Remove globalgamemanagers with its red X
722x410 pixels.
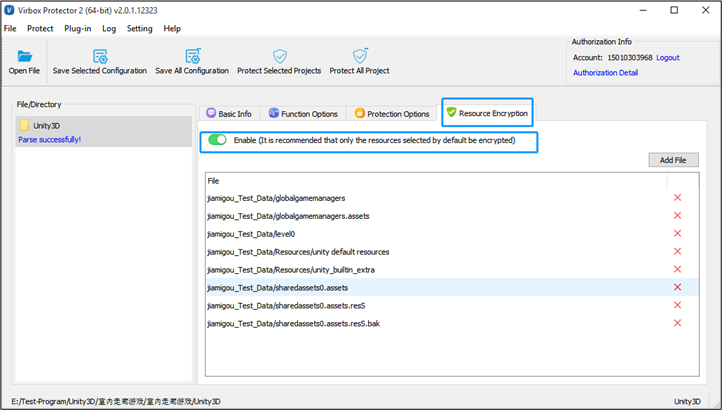tap(677, 198)
